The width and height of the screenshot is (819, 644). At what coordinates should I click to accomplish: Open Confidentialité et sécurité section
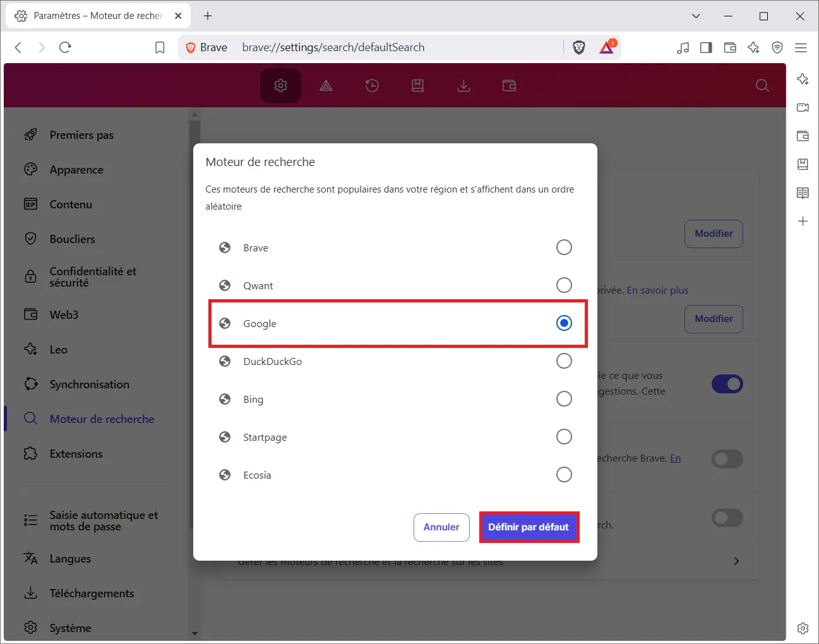[93, 277]
